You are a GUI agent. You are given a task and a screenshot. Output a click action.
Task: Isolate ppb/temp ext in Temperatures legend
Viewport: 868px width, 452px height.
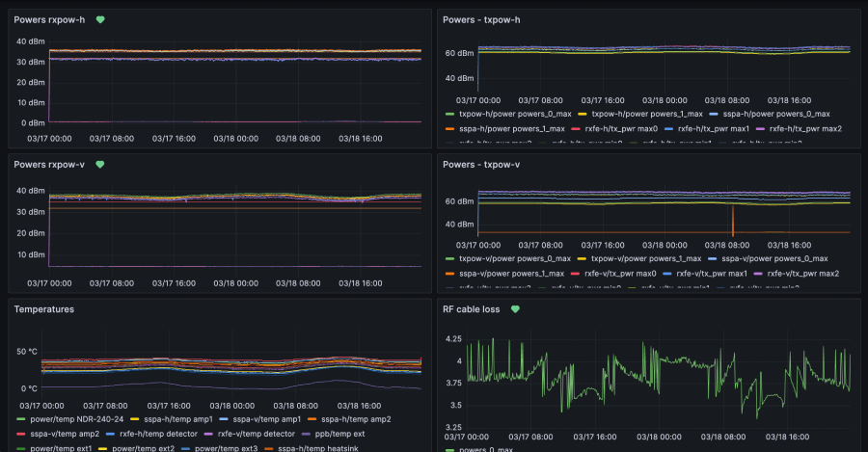point(339,435)
